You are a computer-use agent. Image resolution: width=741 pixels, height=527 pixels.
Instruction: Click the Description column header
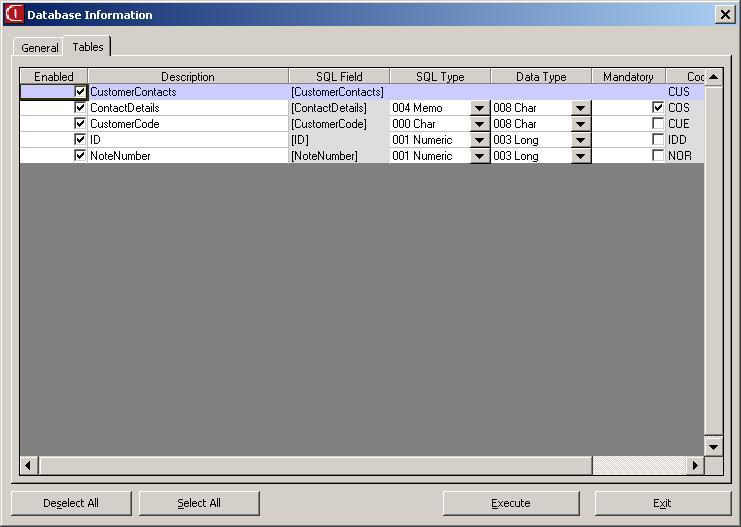click(188, 77)
